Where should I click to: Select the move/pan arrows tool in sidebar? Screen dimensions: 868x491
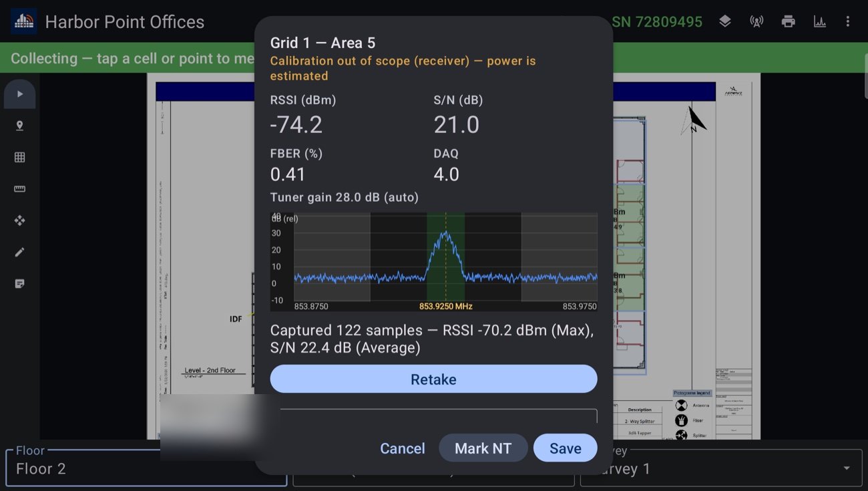[x=19, y=220]
